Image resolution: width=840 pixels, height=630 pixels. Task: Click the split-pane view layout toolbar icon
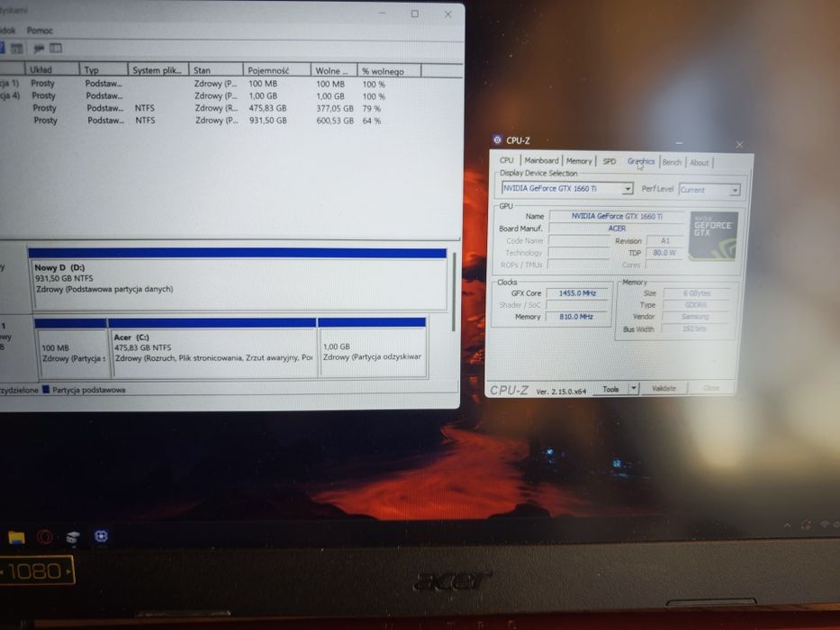[56, 49]
